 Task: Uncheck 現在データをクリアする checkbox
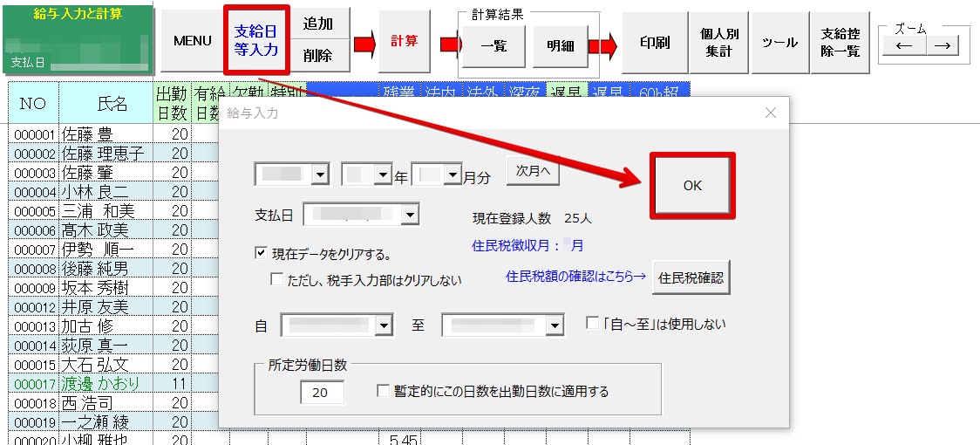click(261, 254)
